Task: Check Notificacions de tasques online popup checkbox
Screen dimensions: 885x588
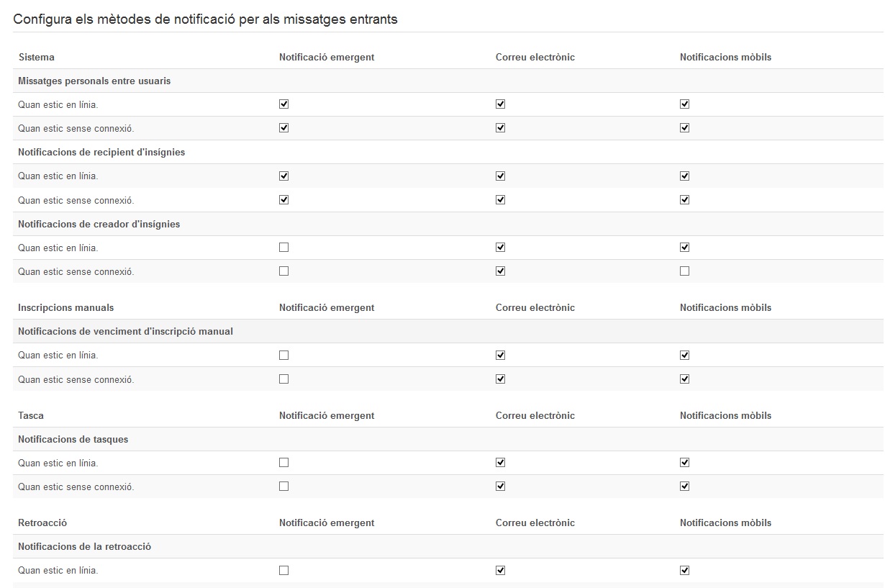Action: 283,463
